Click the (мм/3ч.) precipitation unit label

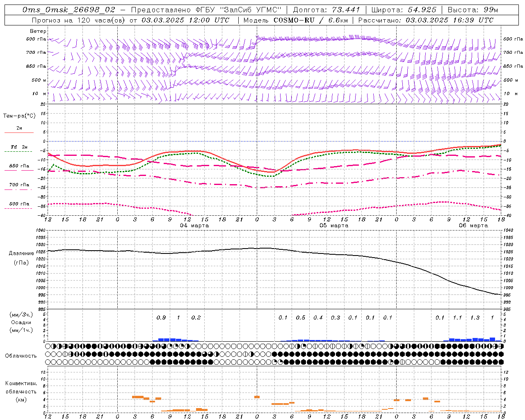click(x=21, y=315)
